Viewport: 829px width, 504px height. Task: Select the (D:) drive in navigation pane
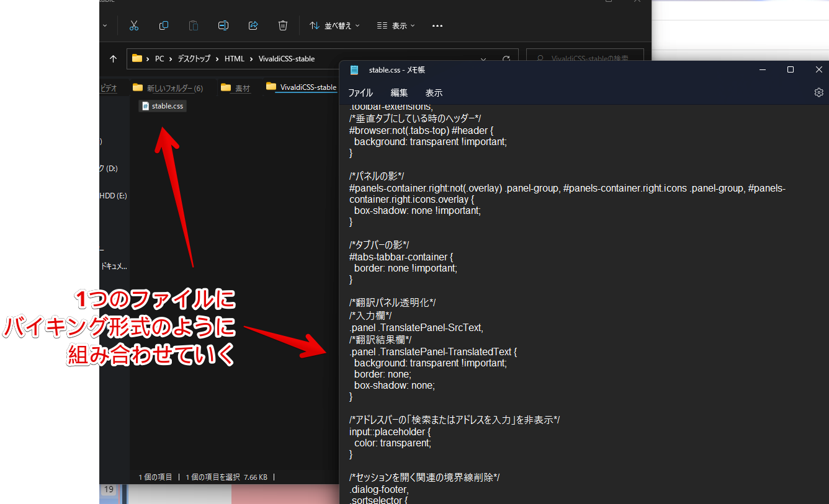coord(109,168)
